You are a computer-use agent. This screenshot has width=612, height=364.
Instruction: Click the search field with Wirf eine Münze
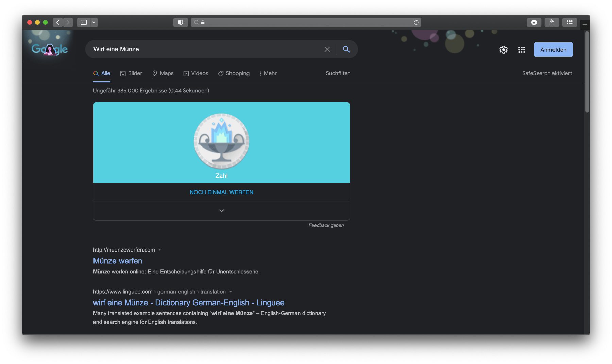tap(204, 49)
